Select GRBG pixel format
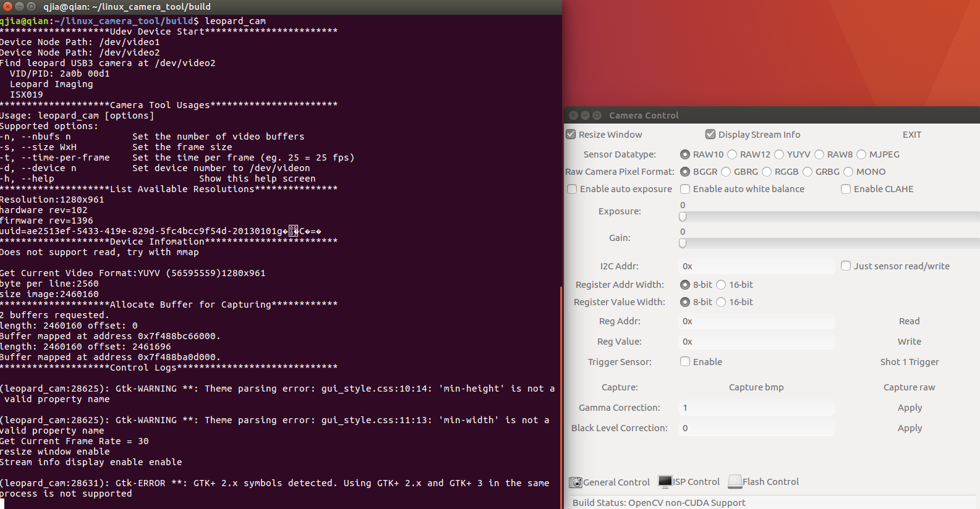 [807, 172]
